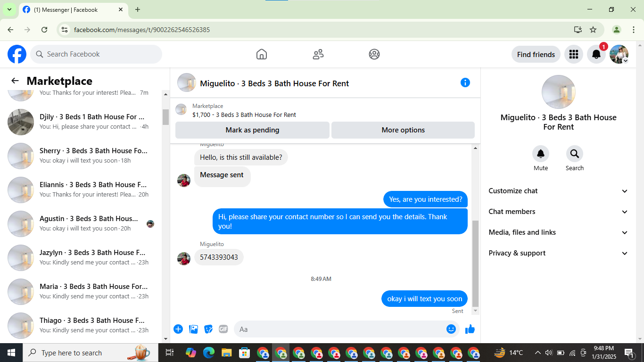Click the back arrow beside Marketplace
644x362 pixels.
coord(15,81)
